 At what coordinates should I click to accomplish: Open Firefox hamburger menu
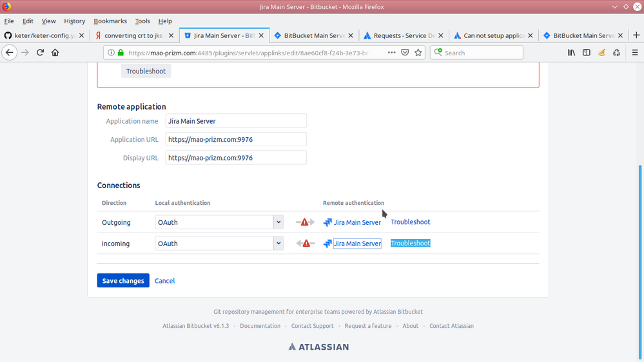[x=635, y=53]
